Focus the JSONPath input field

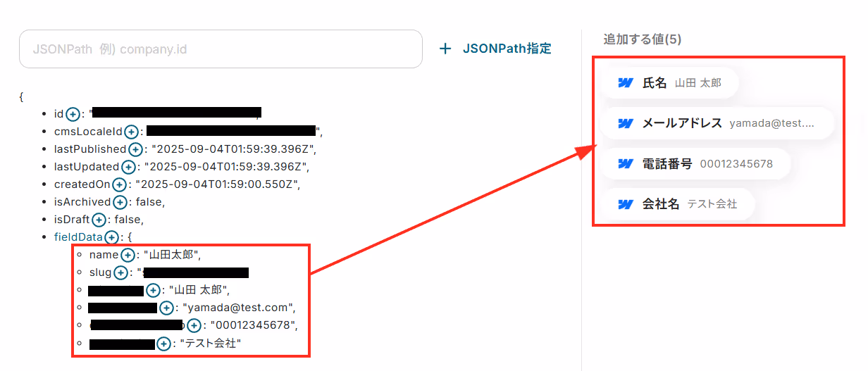pos(221,49)
